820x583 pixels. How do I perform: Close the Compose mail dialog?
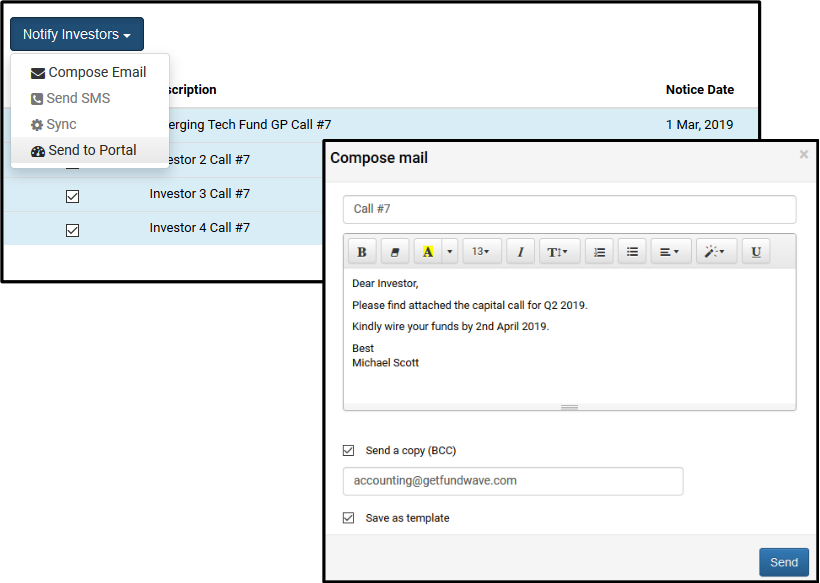[804, 154]
